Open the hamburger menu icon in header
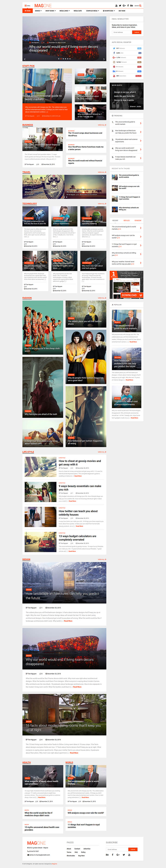 point(25,6)
